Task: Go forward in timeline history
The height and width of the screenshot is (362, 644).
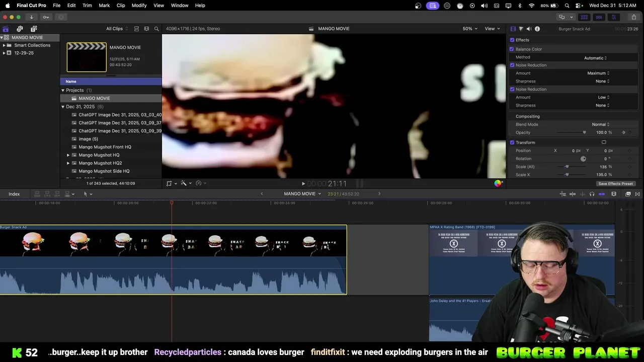Action: tap(379, 194)
